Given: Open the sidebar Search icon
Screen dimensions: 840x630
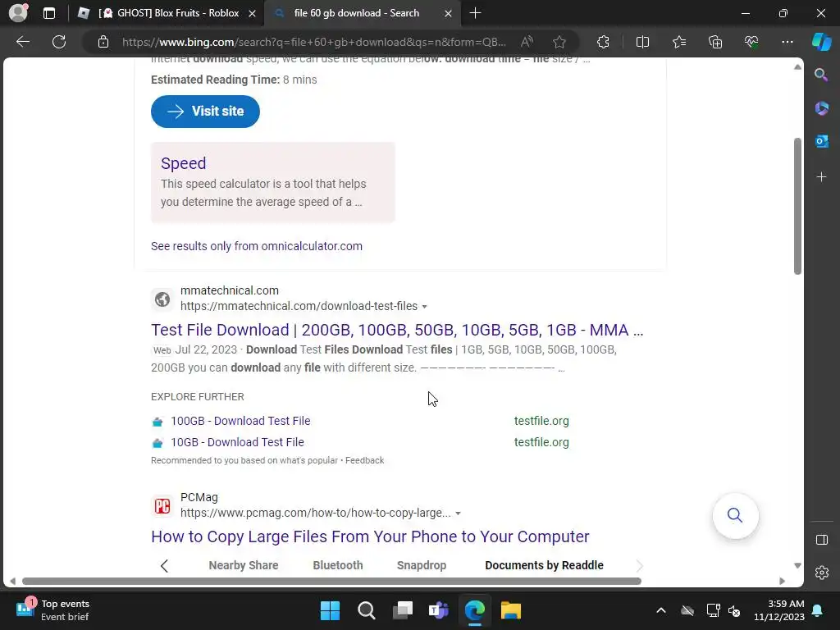Looking at the screenshot, I should (821, 75).
